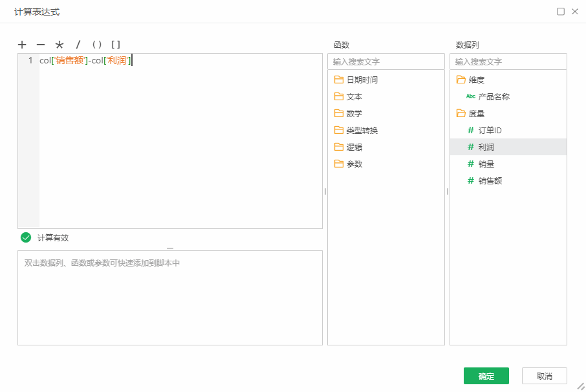Click the 日期时间 folder icon
Viewport: 586px width, 392px height.
(340, 79)
